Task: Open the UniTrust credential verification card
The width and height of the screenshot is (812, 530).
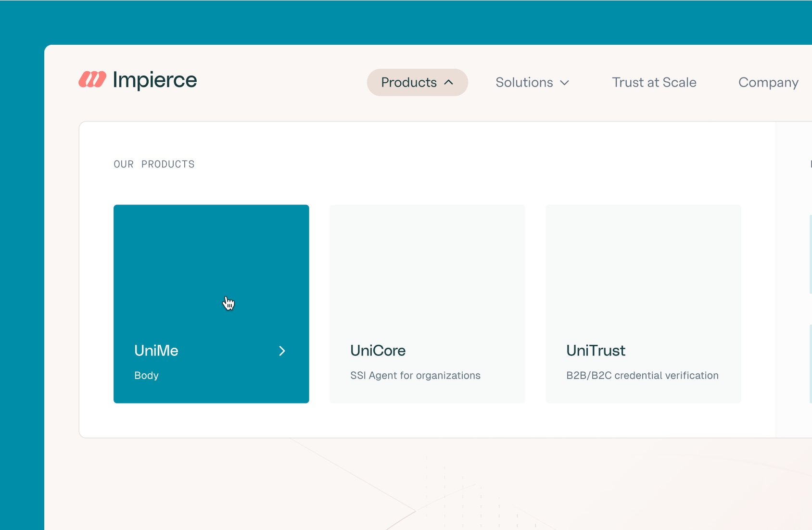Action: coord(643,303)
